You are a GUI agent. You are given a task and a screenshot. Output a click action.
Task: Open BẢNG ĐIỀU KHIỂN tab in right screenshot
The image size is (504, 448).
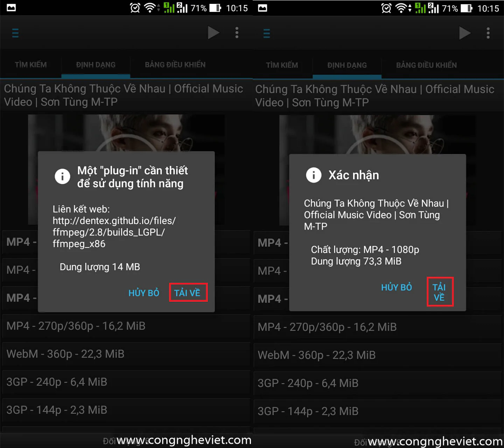point(426,65)
